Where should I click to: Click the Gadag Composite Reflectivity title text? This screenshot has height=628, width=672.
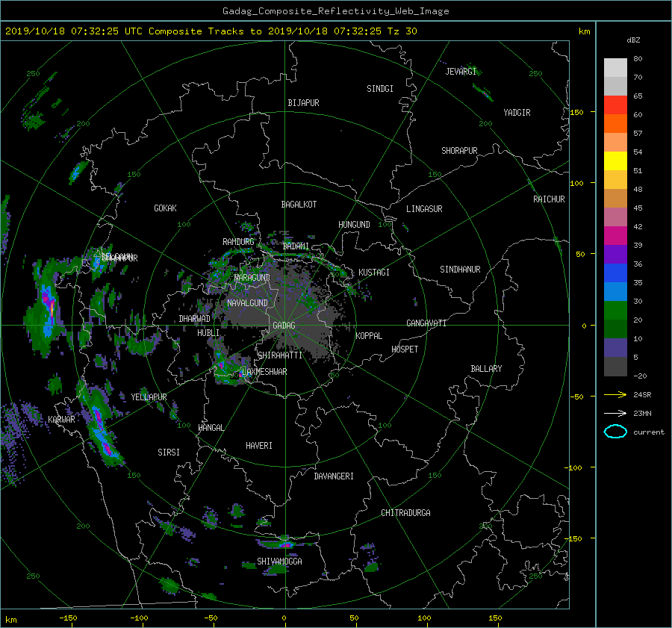click(x=335, y=11)
